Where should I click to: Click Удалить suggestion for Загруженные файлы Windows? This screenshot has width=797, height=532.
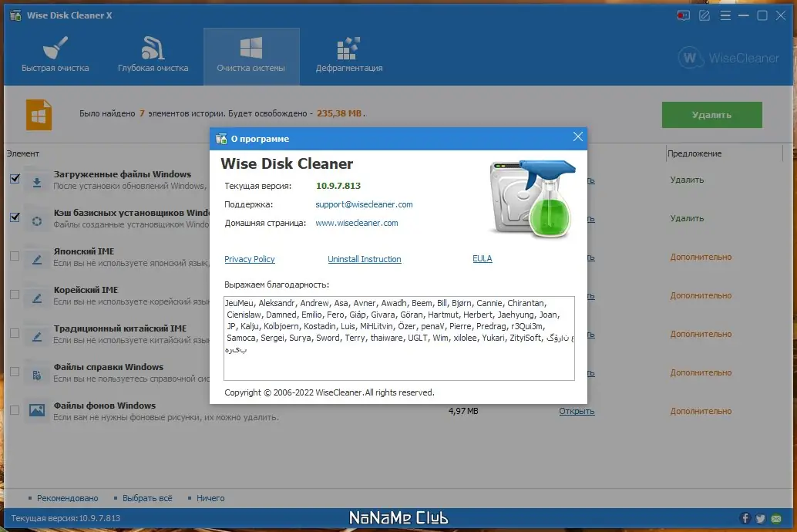[687, 180]
